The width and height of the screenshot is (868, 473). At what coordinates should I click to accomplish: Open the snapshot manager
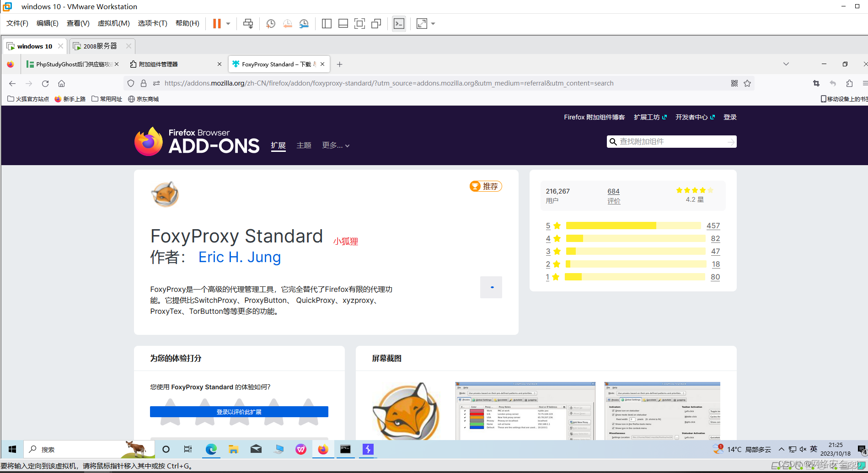pos(304,23)
